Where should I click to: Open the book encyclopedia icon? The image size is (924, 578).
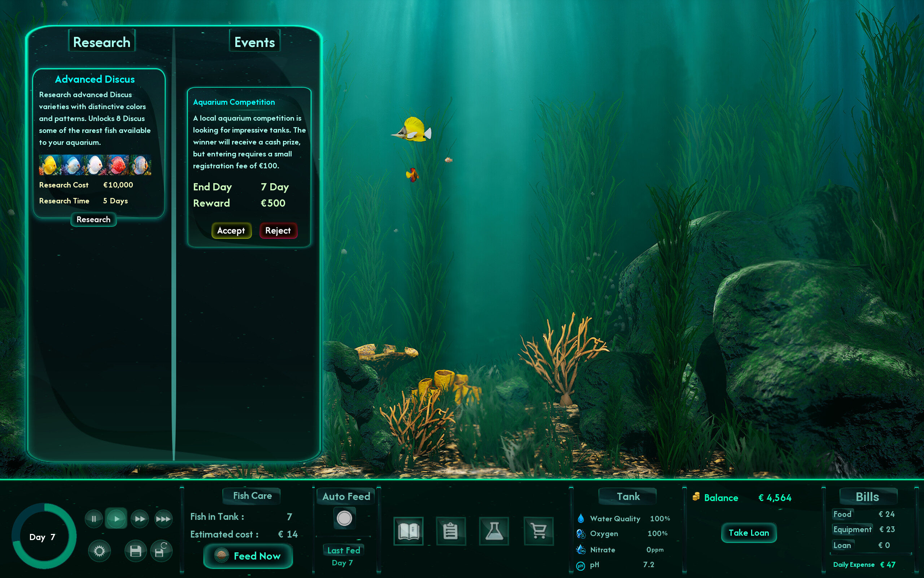coord(409,531)
